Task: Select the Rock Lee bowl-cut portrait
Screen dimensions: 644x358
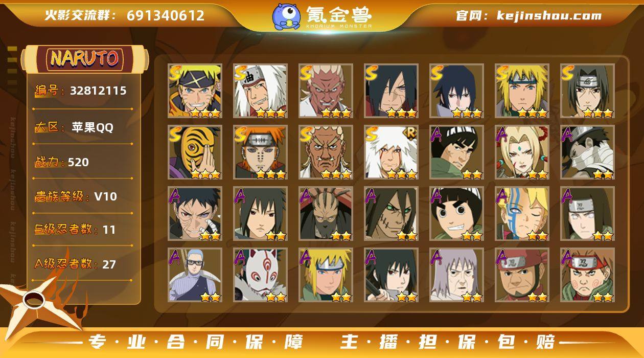Action: (x=456, y=214)
